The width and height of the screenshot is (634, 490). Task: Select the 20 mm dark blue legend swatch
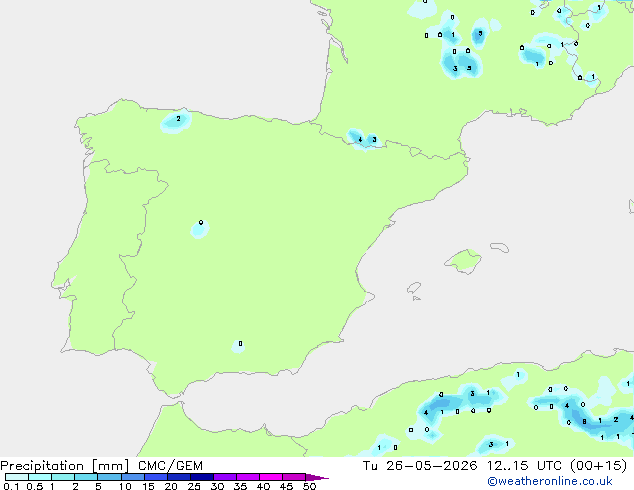click(179, 477)
